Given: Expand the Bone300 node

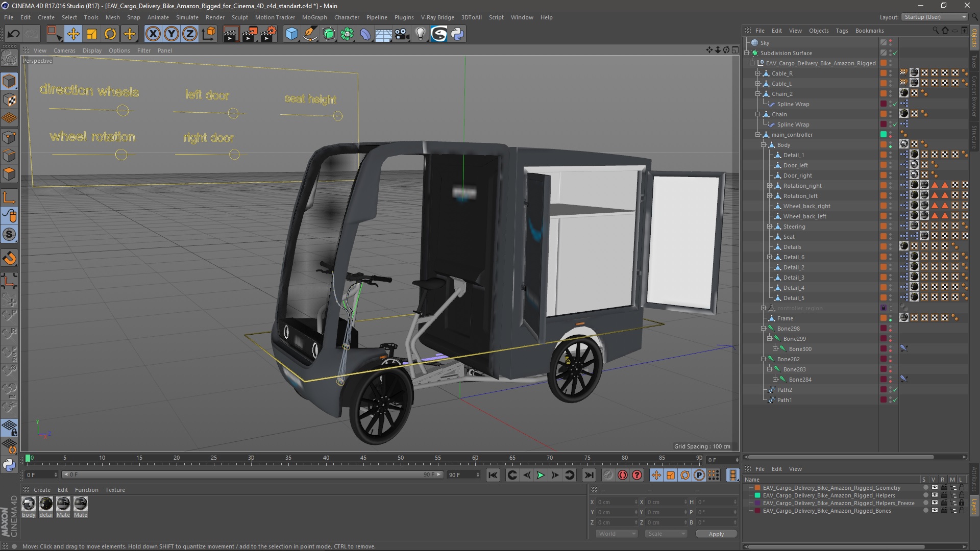Looking at the screenshot, I should click(x=775, y=349).
